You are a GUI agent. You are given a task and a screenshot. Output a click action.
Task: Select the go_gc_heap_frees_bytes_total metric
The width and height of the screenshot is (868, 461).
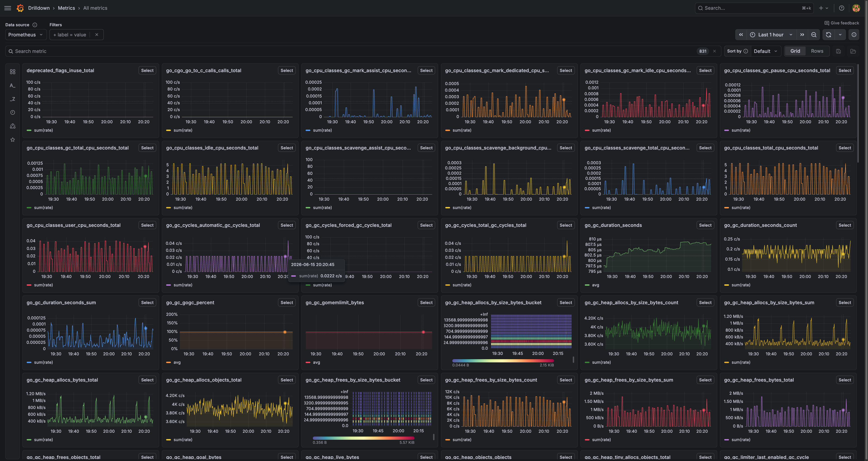click(x=845, y=380)
